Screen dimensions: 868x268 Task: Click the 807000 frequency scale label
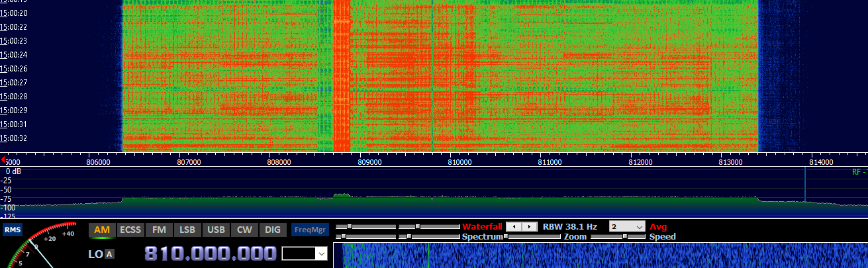pyautogui.click(x=189, y=161)
